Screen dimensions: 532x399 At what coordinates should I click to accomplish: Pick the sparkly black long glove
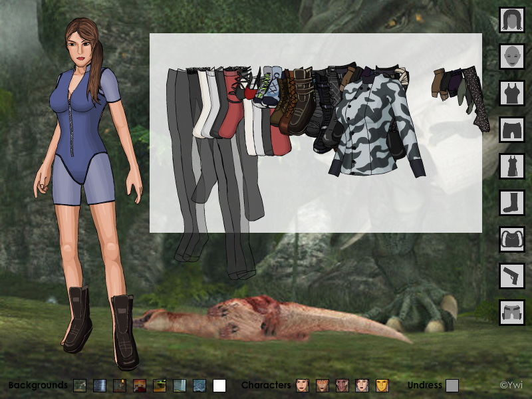pos(477,98)
